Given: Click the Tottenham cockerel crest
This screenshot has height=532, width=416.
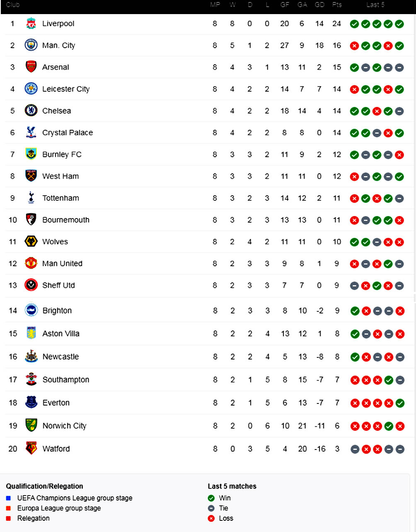Looking at the screenshot, I should pos(31,198).
